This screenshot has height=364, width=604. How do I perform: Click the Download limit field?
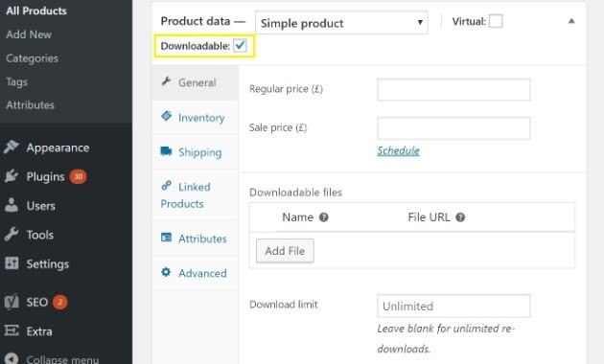tap(453, 306)
